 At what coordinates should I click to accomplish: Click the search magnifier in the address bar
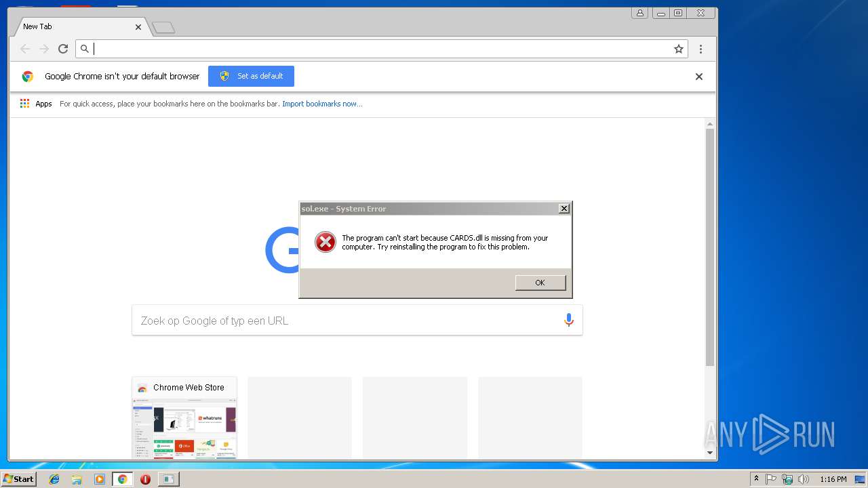pos(85,49)
